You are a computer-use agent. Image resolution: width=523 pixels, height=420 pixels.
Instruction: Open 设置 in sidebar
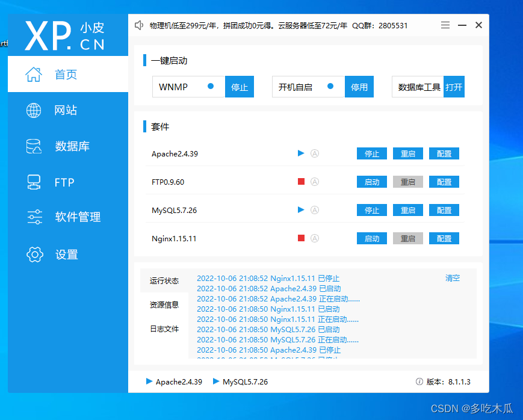click(68, 255)
